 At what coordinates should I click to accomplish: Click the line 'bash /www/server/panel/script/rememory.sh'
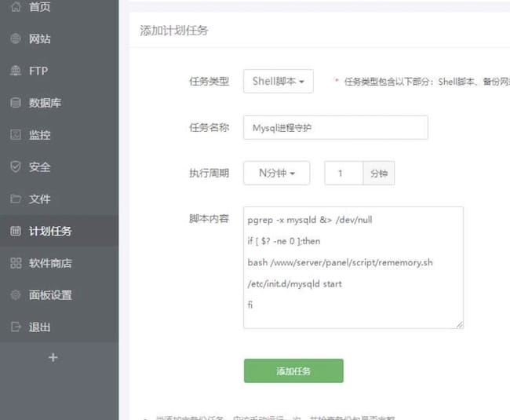click(x=340, y=262)
